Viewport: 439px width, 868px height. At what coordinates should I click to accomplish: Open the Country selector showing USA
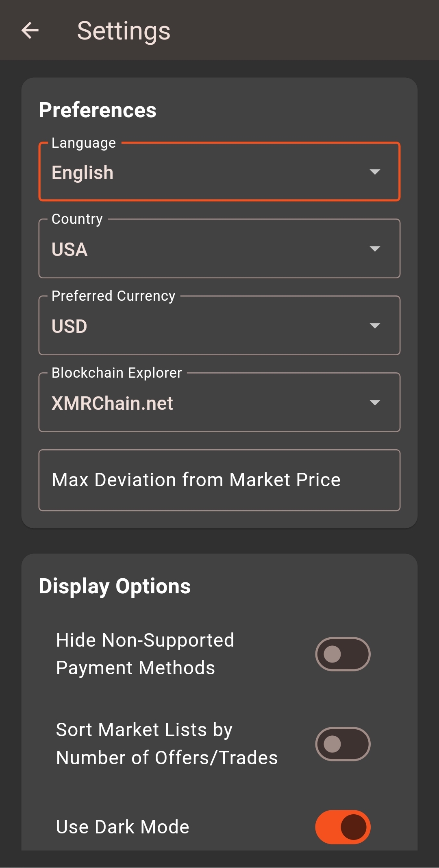click(203, 249)
